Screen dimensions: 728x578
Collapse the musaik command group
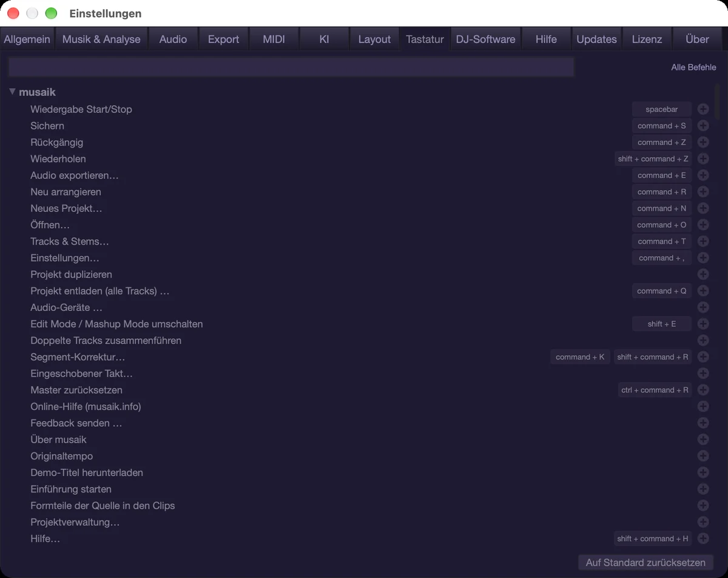(x=12, y=92)
